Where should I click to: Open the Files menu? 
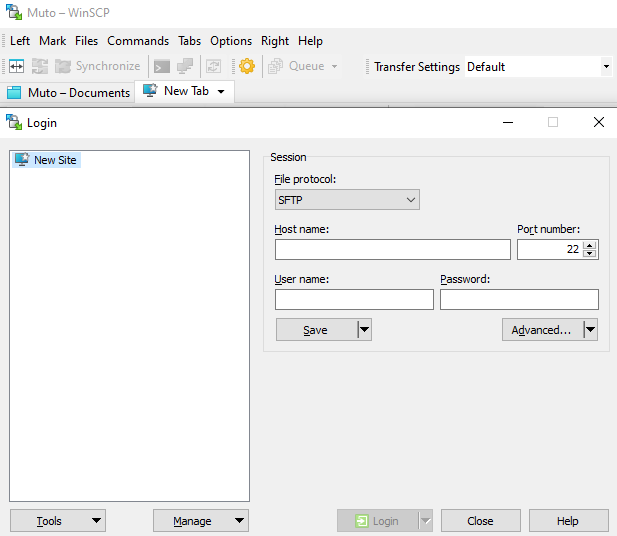coord(86,41)
